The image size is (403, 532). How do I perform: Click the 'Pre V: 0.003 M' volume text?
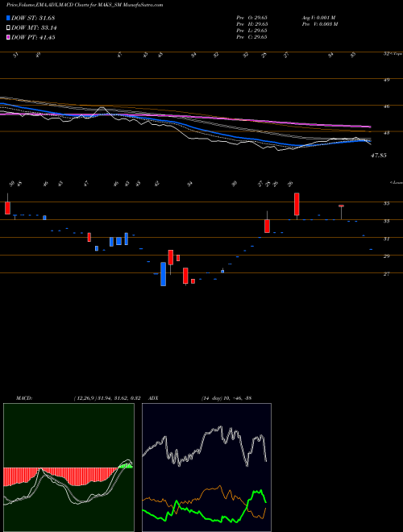coord(319,24)
